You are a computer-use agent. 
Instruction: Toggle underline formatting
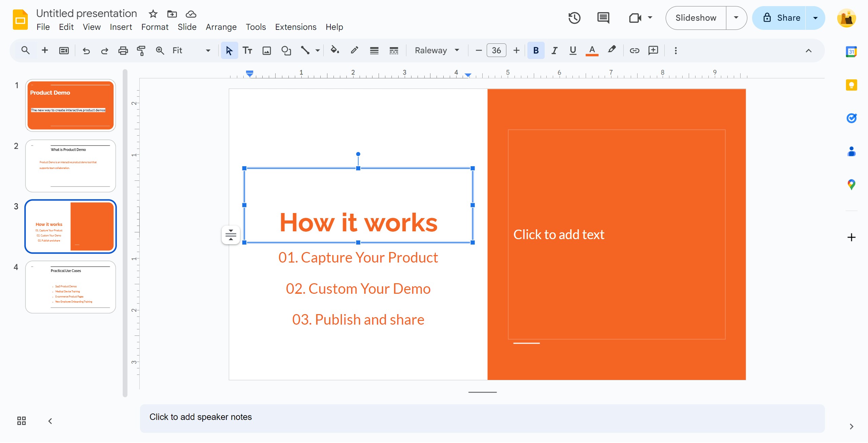tap(573, 51)
